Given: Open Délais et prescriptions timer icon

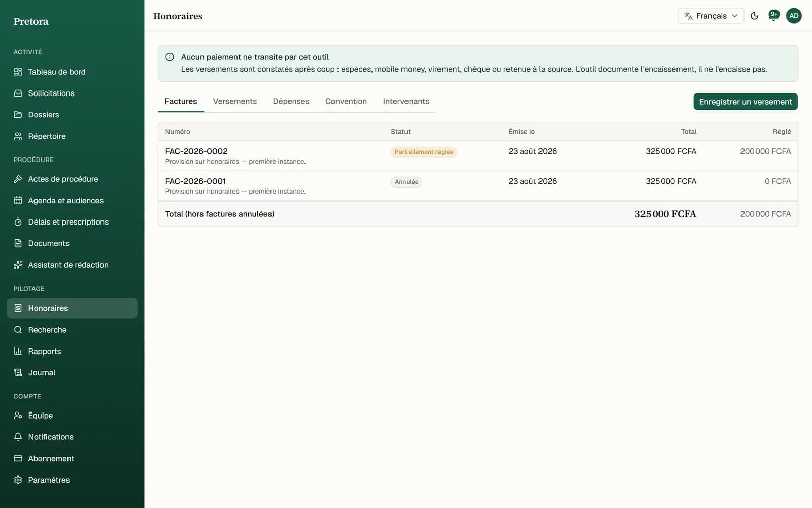Looking at the screenshot, I should [18, 222].
